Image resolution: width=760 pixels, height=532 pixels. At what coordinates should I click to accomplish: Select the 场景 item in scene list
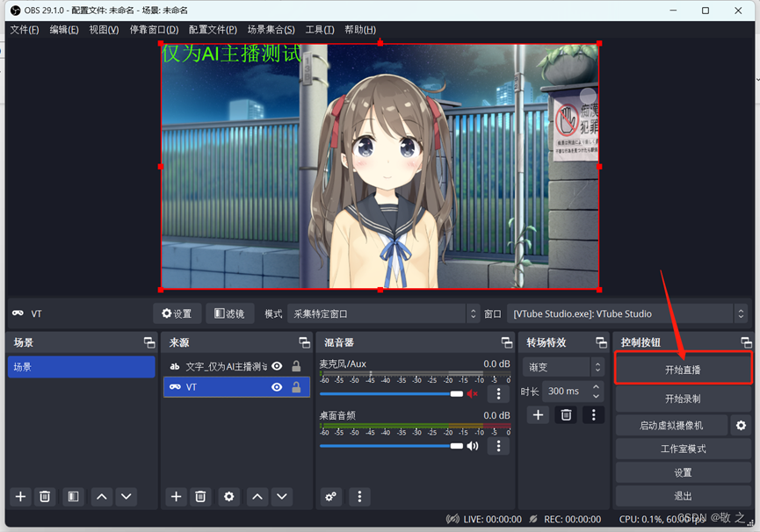tap(82, 366)
